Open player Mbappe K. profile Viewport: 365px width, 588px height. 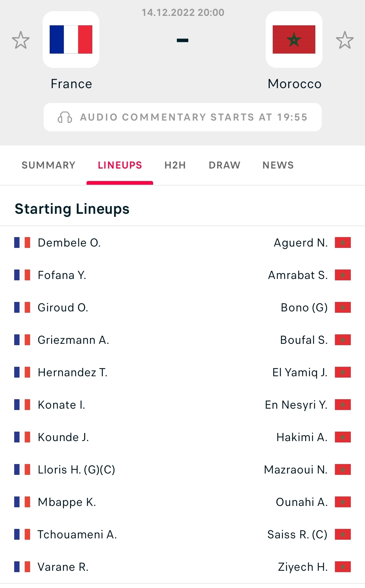click(67, 502)
